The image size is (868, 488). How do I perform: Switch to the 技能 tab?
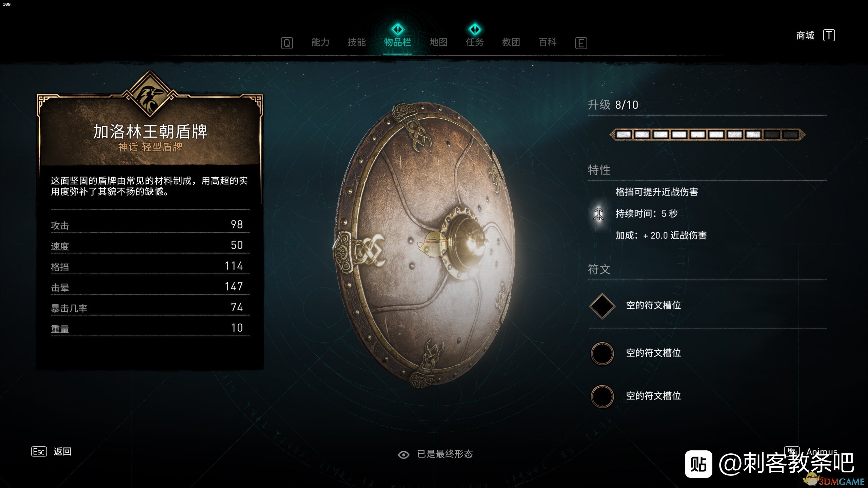[357, 42]
